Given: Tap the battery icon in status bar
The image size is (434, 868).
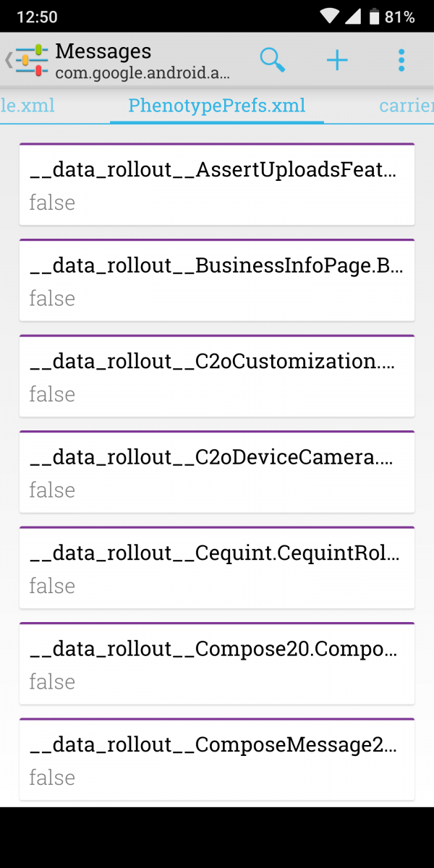Looking at the screenshot, I should pos(374,17).
